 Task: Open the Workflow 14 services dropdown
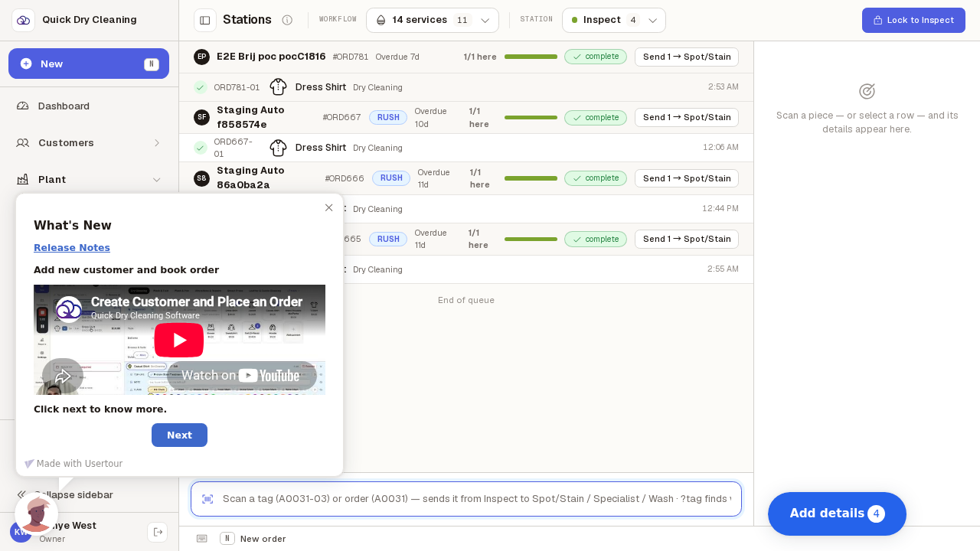(x=433, y=20)
